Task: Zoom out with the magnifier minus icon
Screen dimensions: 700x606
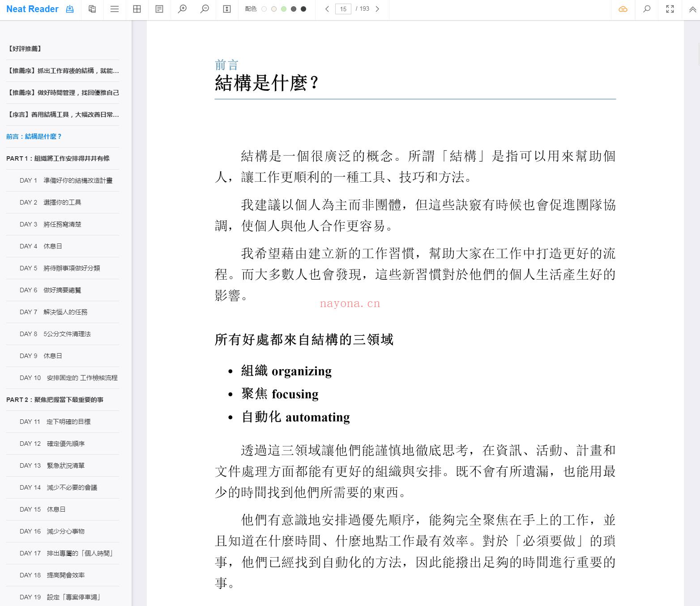Action: pos(205,9)
